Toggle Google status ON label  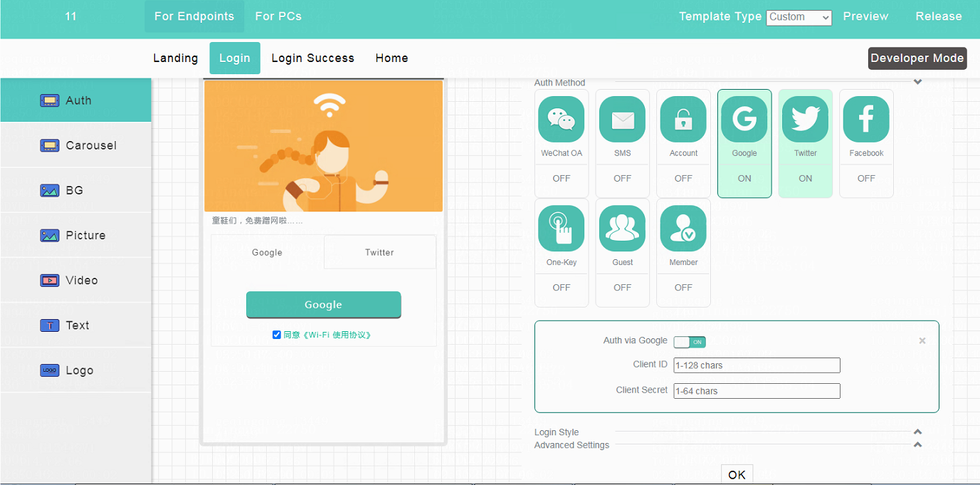pos(744,179)
